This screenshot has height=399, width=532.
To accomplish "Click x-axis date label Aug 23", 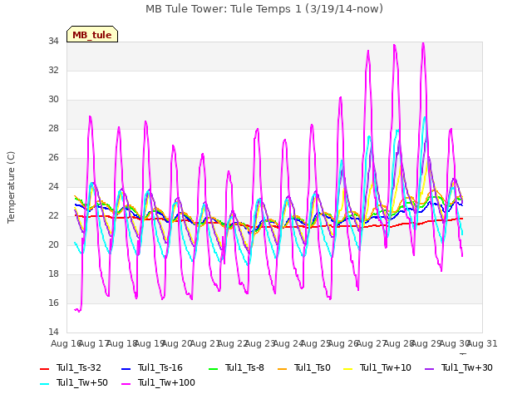I will pos(260,344).
